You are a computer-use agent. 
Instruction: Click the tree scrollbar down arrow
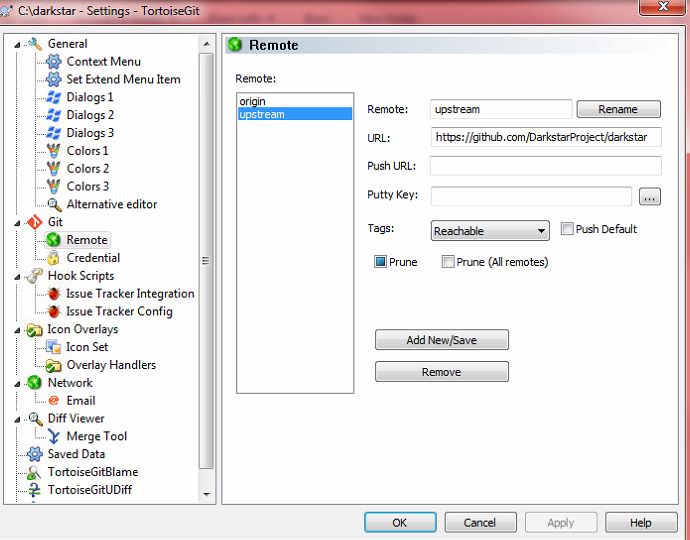coord(206,494)
